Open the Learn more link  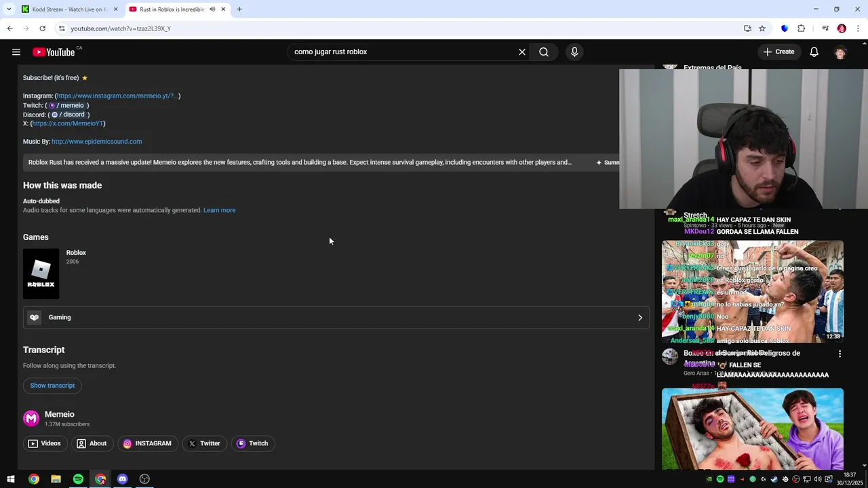220,210
